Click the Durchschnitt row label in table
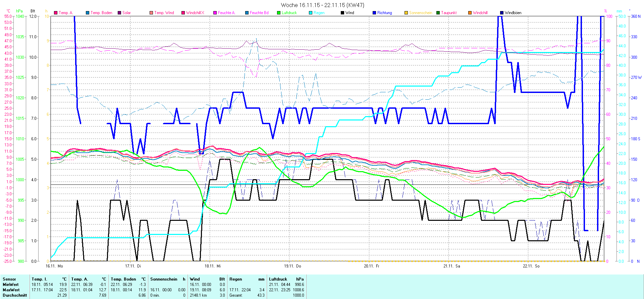The image size is (644, 299). 15,295
